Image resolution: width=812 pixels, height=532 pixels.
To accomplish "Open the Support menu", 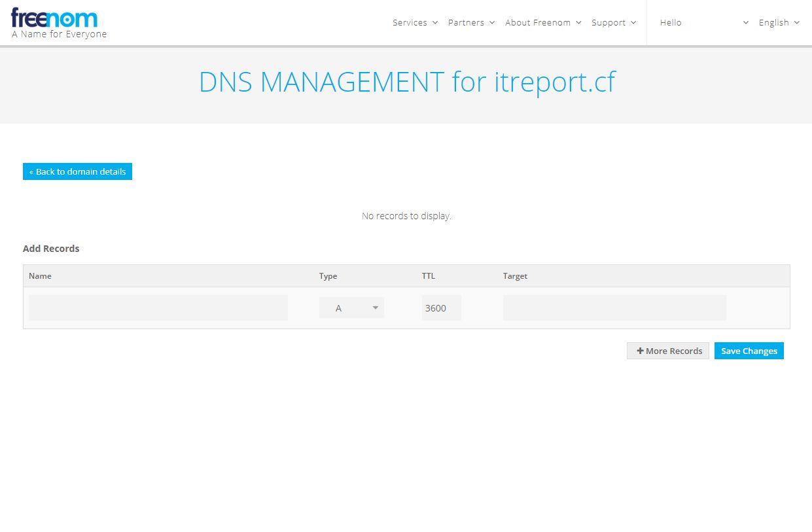I will pos(613,22).
